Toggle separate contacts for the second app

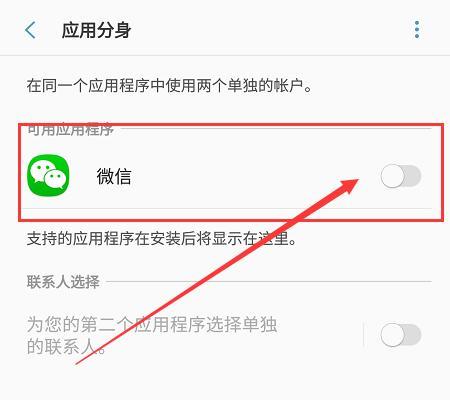[401, 335]
